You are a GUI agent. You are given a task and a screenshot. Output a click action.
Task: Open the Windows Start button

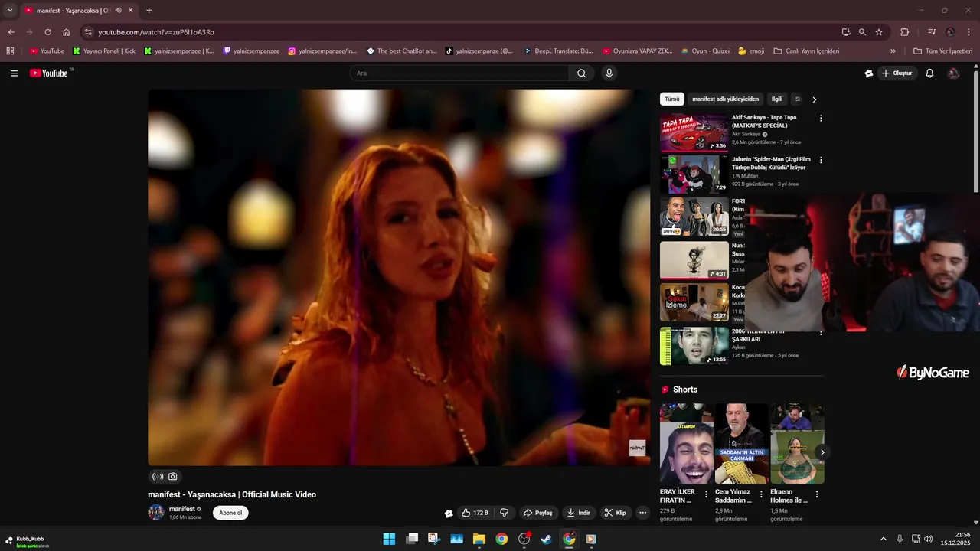(x=389, y=539)
